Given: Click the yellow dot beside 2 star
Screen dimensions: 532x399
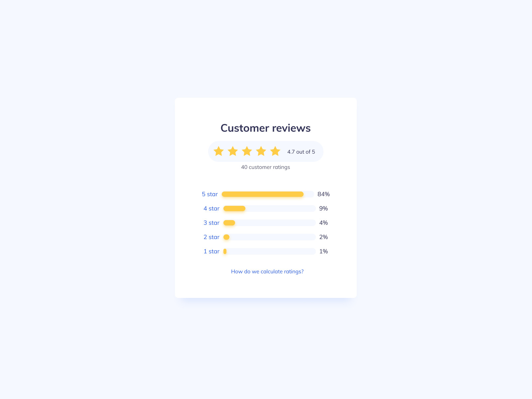Looking at the screenshot, I should pyautogui.click(x=226, y=237).
